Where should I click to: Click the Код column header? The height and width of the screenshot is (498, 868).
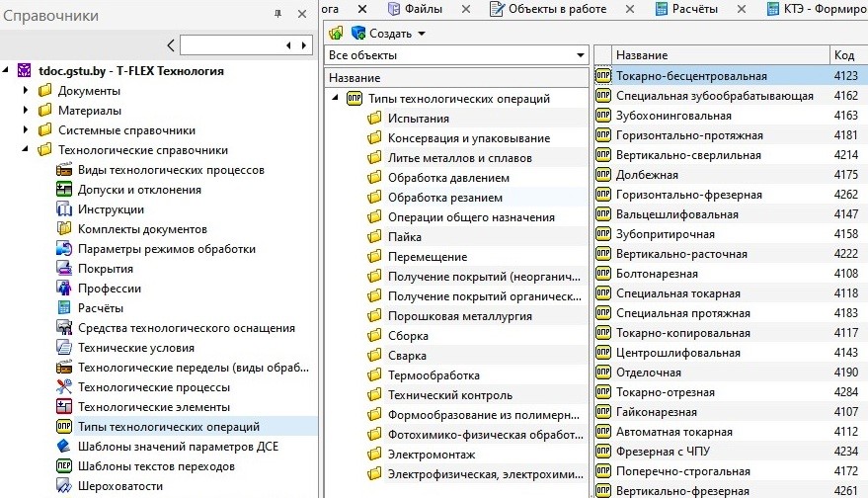tap(849, 55)
